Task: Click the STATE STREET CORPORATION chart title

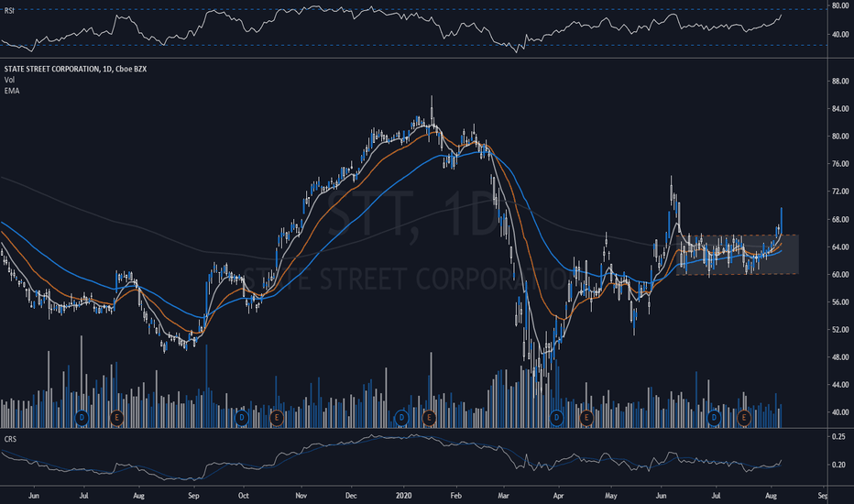Action: click(75, 69)
